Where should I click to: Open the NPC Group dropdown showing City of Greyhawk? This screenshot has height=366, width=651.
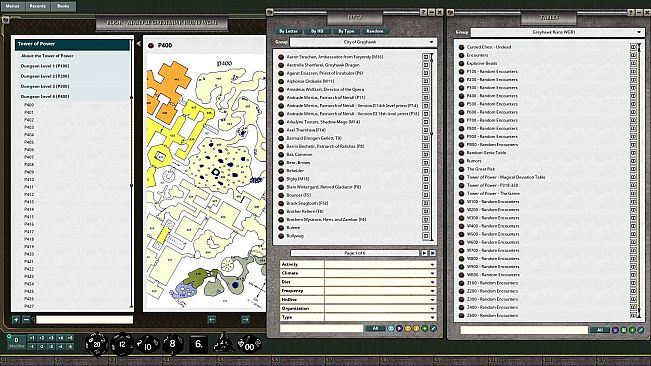362,42
